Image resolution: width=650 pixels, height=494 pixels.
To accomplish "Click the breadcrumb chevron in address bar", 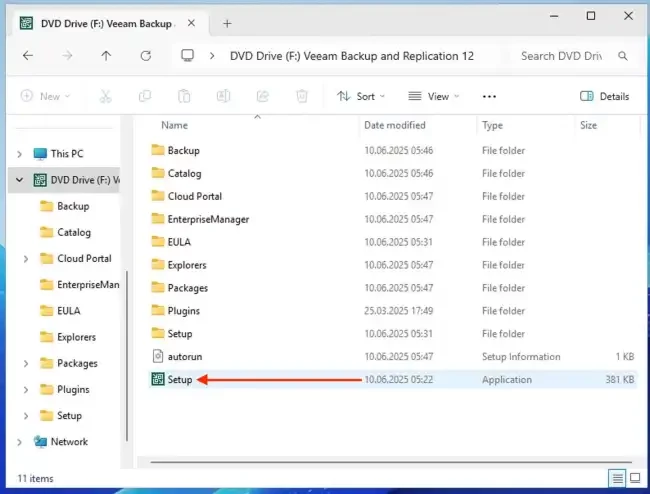I will [x=212, y=56].
